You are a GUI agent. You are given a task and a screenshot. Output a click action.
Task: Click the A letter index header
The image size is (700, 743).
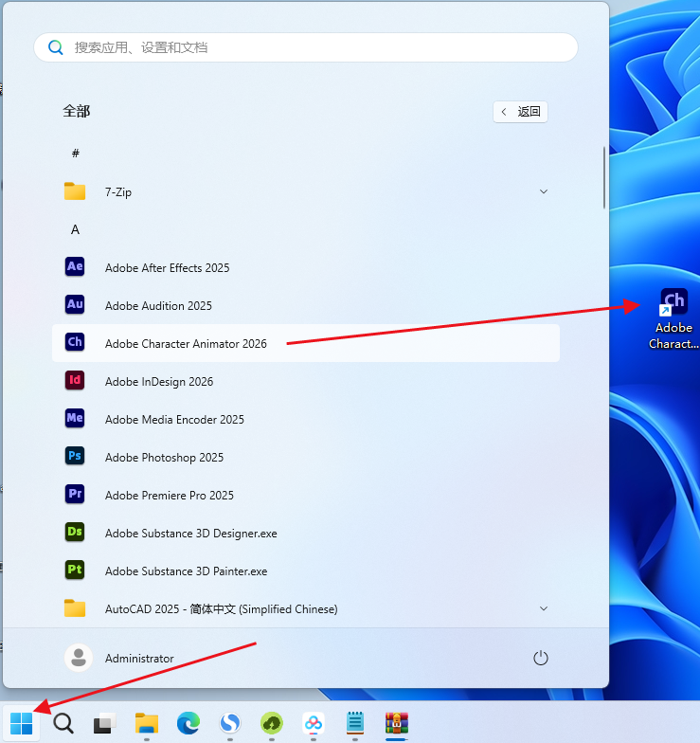75,229
